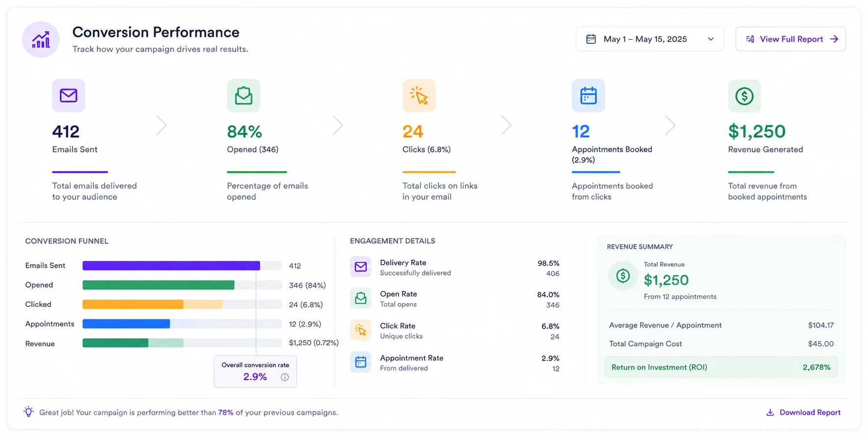The height and width of the screenshot is (437, 868).
Task: Click the orange Clicked funnel bar
Action: click(133, 304)
